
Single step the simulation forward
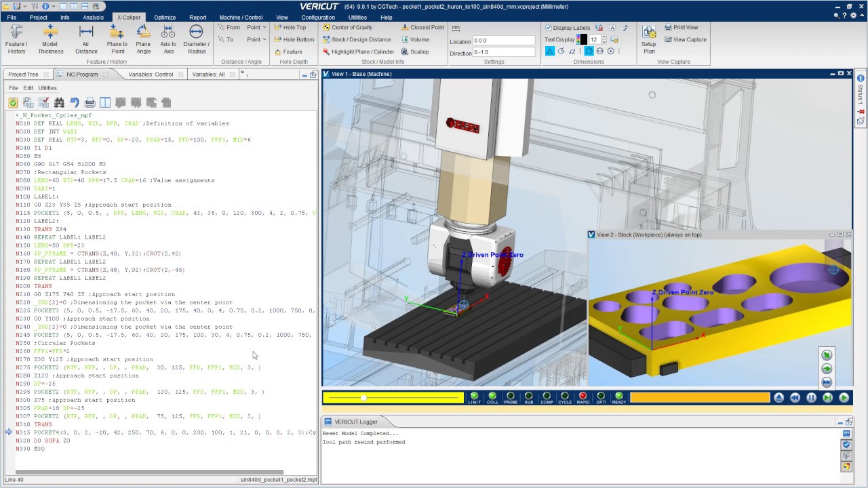tap(827, 398)
